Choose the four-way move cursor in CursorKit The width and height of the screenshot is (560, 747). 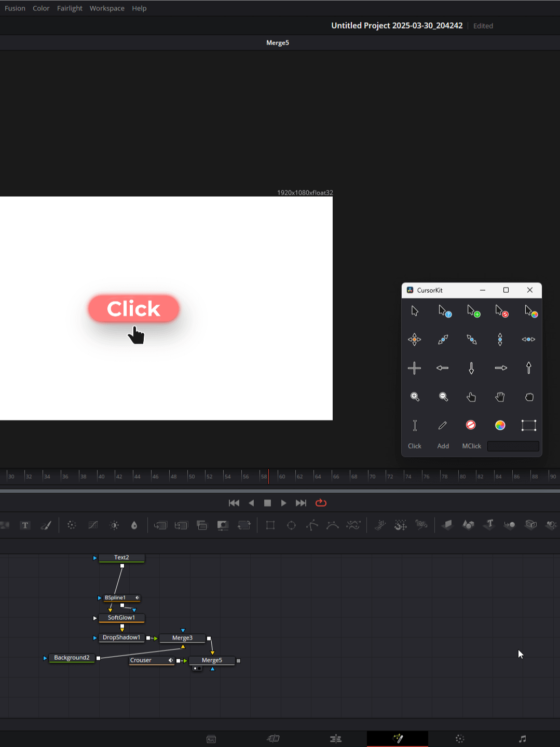[x=415, y=339]
